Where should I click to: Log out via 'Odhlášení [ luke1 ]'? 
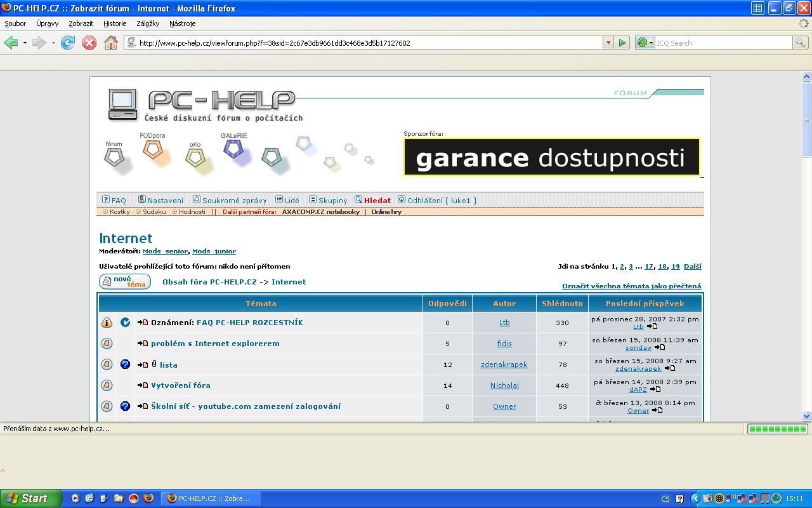click(442, 201)
